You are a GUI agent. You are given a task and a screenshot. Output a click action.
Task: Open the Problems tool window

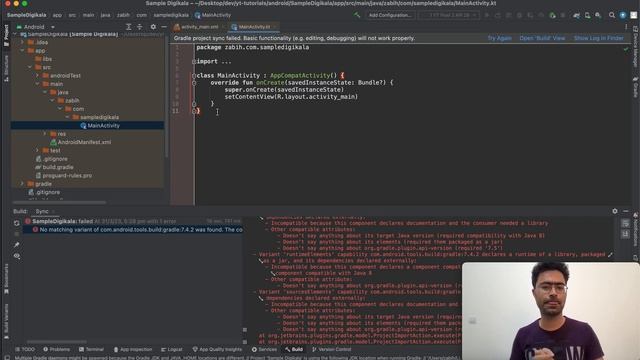click(x=56, y=349)
